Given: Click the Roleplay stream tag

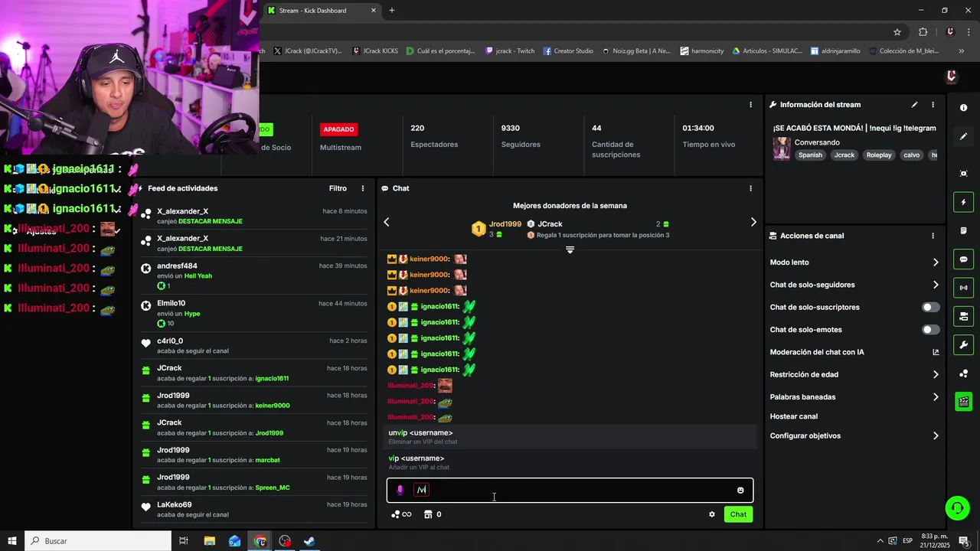Looking at the screenshot, I should point(879,155).
